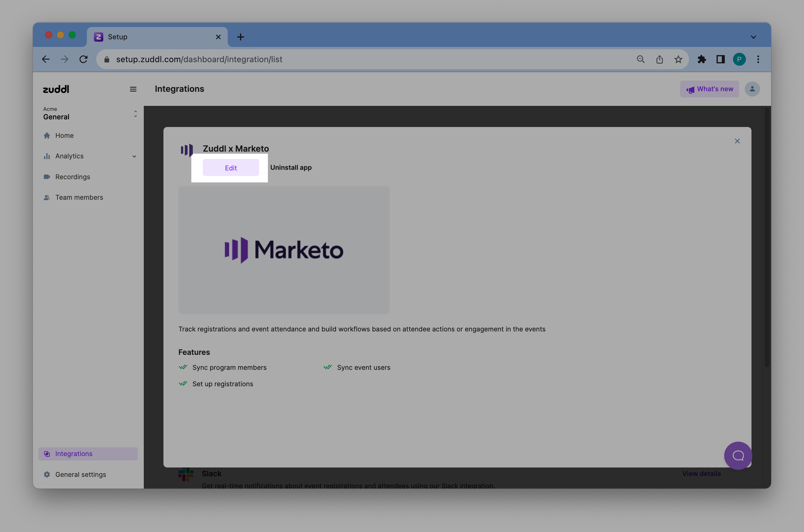The width and height of the screenshot is (804, 532).
Task: Toggle the browser side panel
Action: coord(720,59)
